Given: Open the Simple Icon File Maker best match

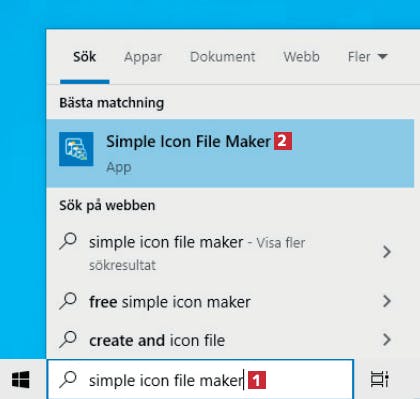Looking at the screenshot, I should (x=230, y=153).
